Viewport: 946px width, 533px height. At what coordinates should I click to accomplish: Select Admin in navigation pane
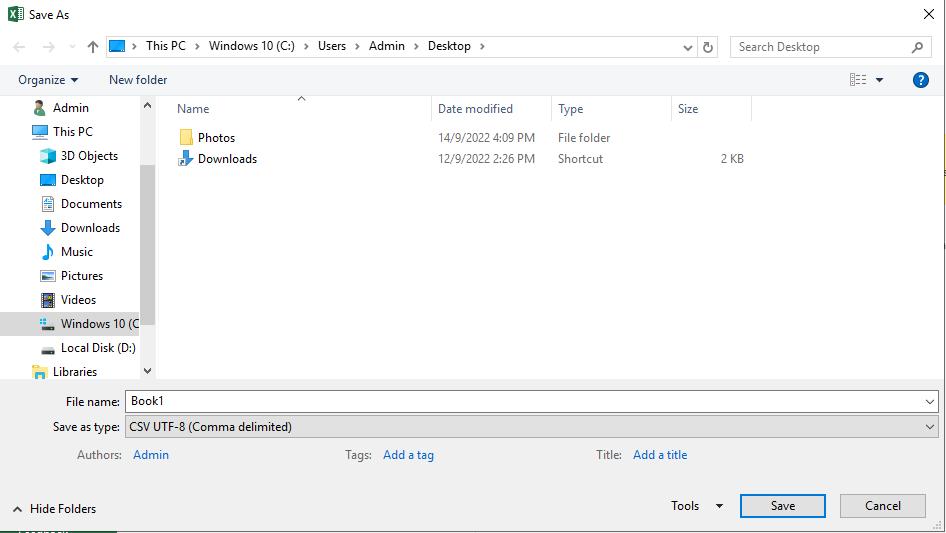(71, 107)
